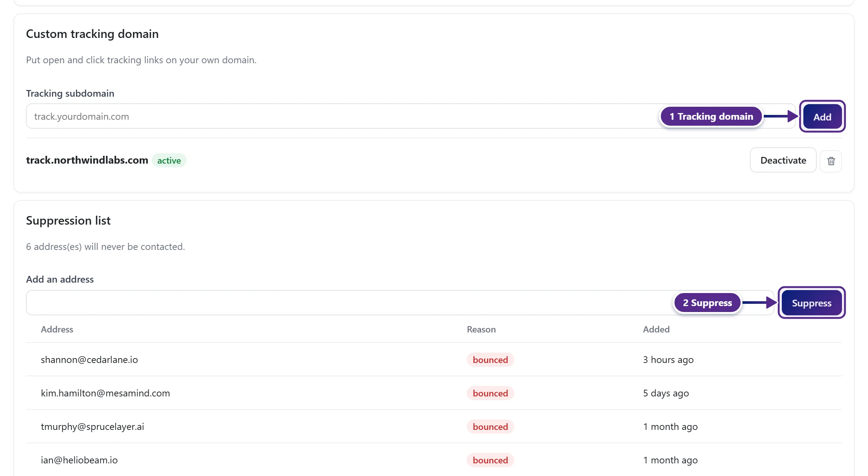Click bounced badge in kim.hamilton@mesamind.com row
868x476 pixels.
(x=490, y=393)
